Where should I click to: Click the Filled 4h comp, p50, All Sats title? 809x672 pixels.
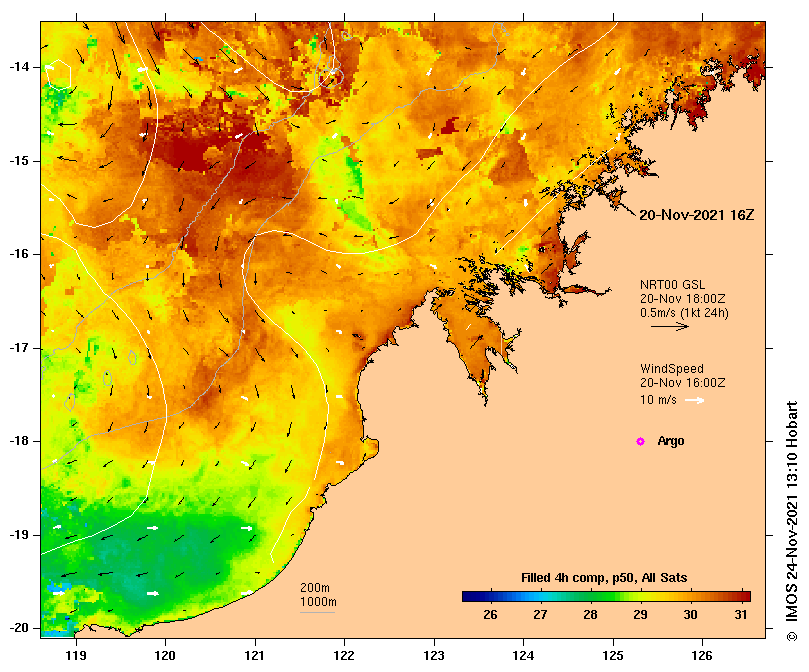coord(604,578)
